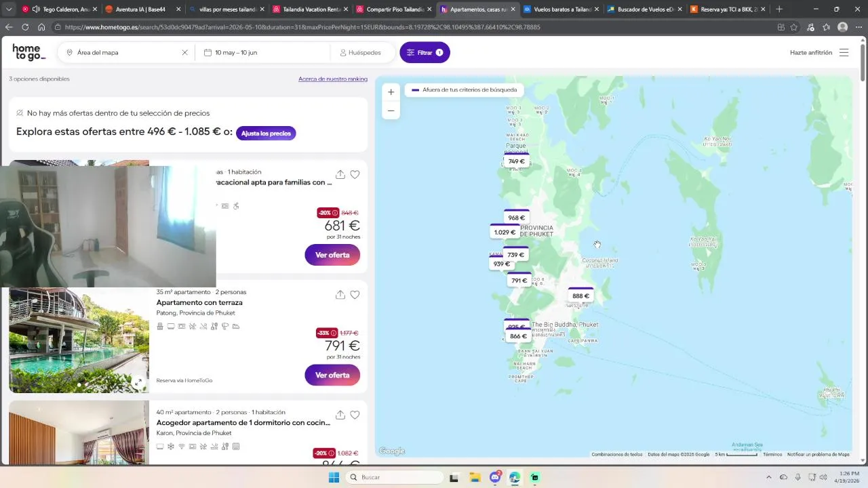Open the date picker showing 10 may – 10 jun
This screenshot has height=488, width=868.
(x=262, y=52)
